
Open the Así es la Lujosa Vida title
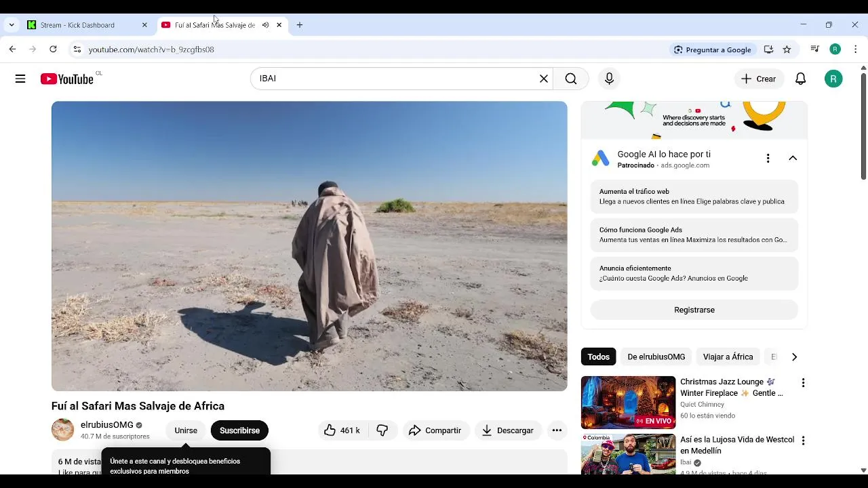(737, 445)
